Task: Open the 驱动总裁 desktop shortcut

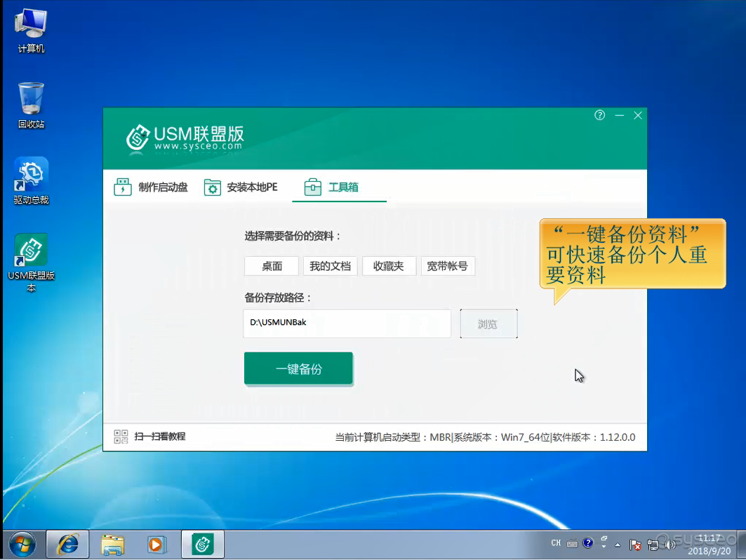Action: pos(31,175)
